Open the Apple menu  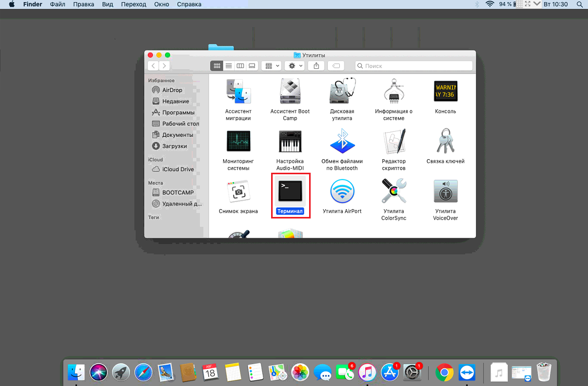pyautogui.click(x=11, y=4)
